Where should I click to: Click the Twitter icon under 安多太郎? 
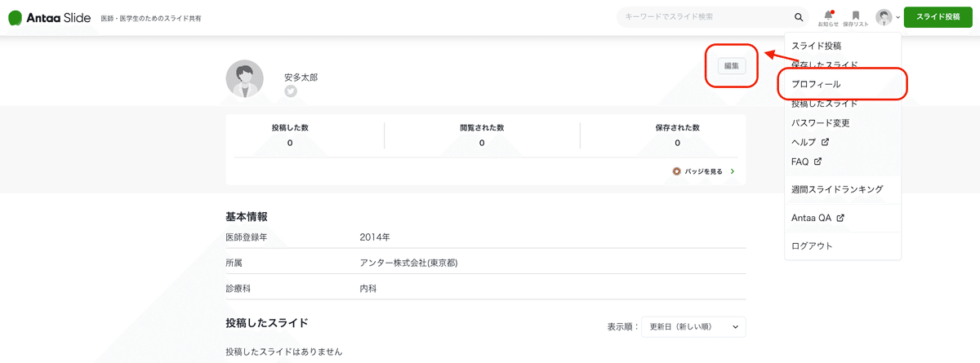point(290,91)
